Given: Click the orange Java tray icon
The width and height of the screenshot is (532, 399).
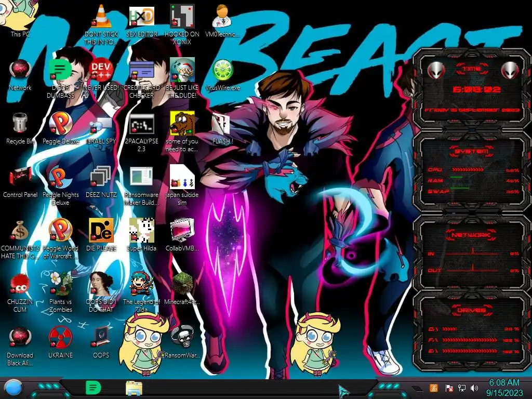Looking at the screenshot, I should [x=434, y=388].
